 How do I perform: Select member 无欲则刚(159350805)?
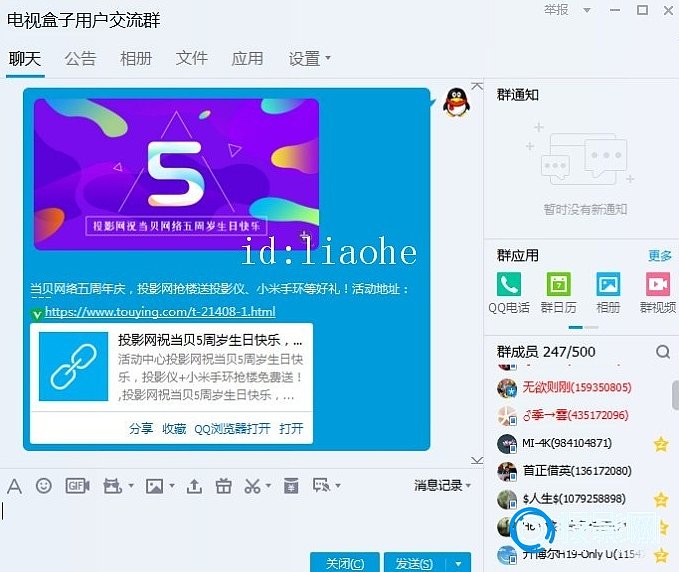point(577,388)
